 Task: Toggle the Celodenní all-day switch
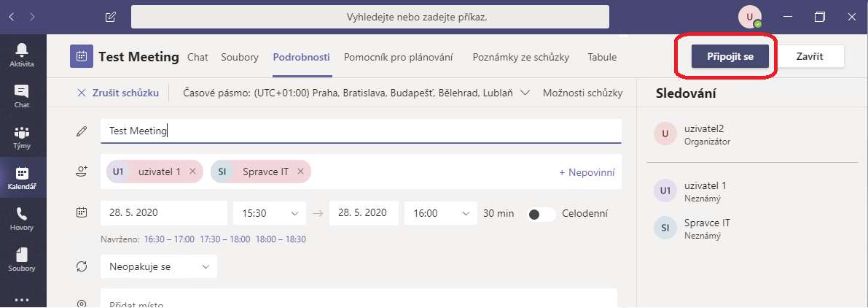tap(540, 214)
